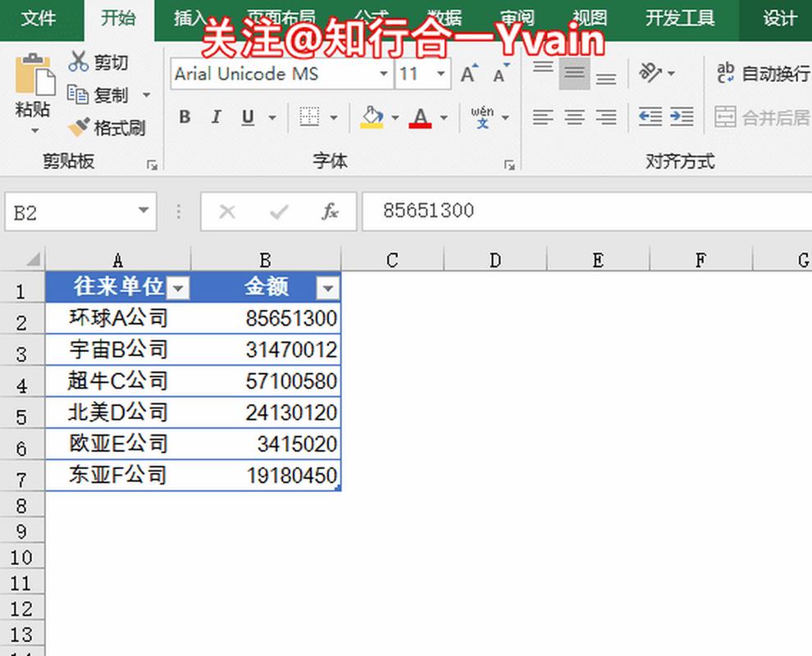Select cell 欧亚E公司
The height and width of the screenshot is (656, 812).
tap(118, 444)
